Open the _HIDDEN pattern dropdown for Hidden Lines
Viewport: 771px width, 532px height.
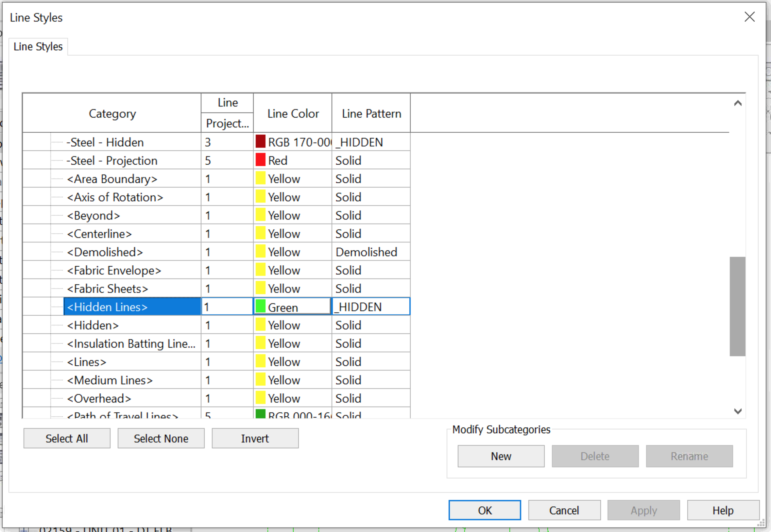[370, 306]
